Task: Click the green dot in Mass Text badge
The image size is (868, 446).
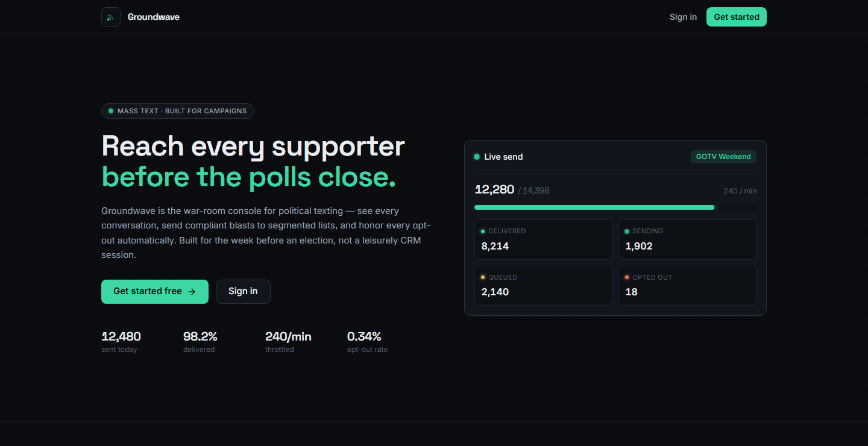Action: 111,111
